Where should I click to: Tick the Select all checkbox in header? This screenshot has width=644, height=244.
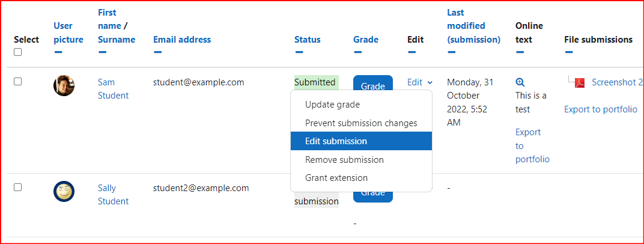click(17, 52)
